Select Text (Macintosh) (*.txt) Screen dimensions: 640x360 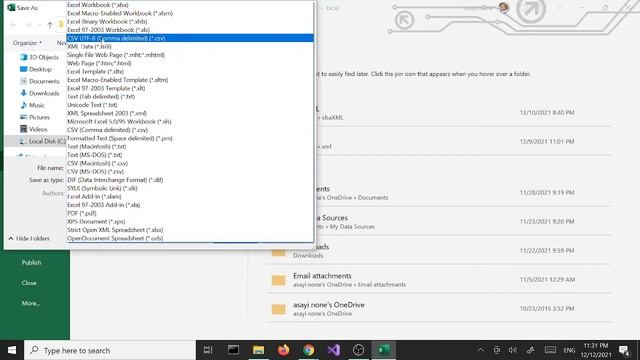pos(190,147)
